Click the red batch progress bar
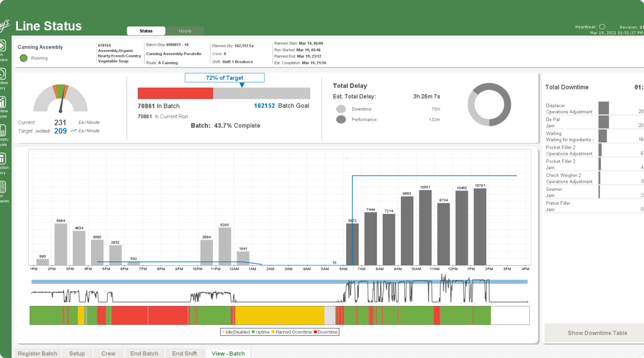 (175, 93)
